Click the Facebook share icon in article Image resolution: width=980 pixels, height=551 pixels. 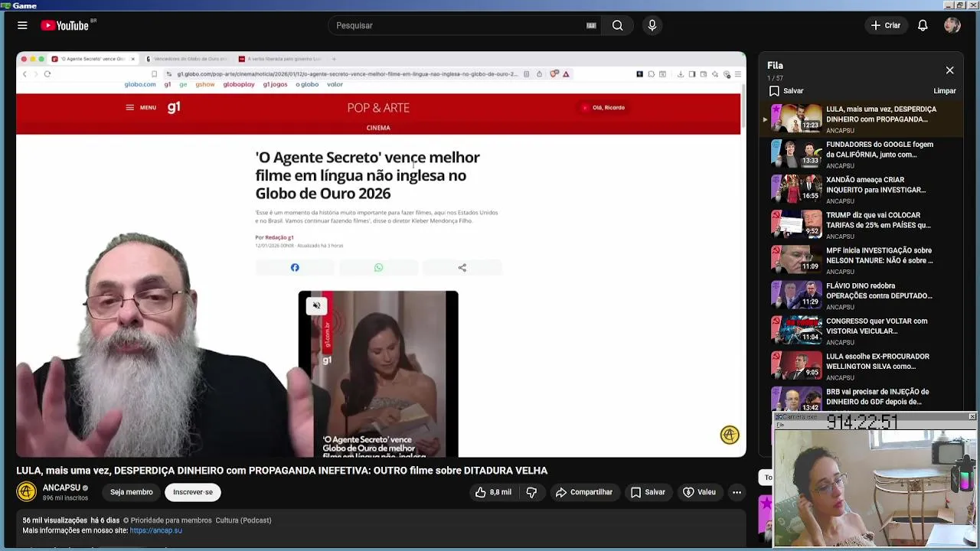[295, 268]
